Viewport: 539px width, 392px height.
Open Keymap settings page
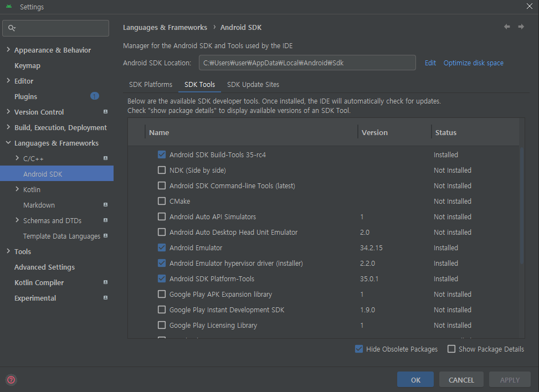28,66
